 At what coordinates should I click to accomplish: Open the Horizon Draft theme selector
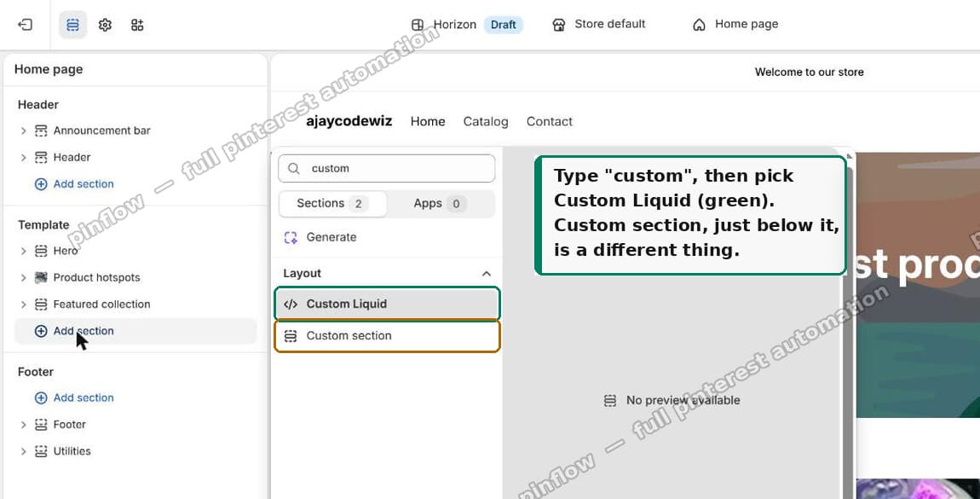pyautogui.click(x=467, y=25)
